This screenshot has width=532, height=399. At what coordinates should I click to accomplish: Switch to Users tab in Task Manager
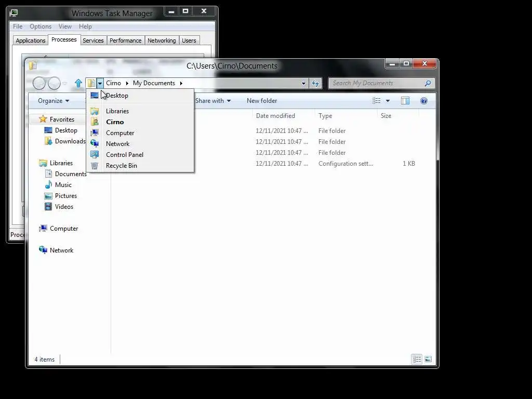[189, 41]
